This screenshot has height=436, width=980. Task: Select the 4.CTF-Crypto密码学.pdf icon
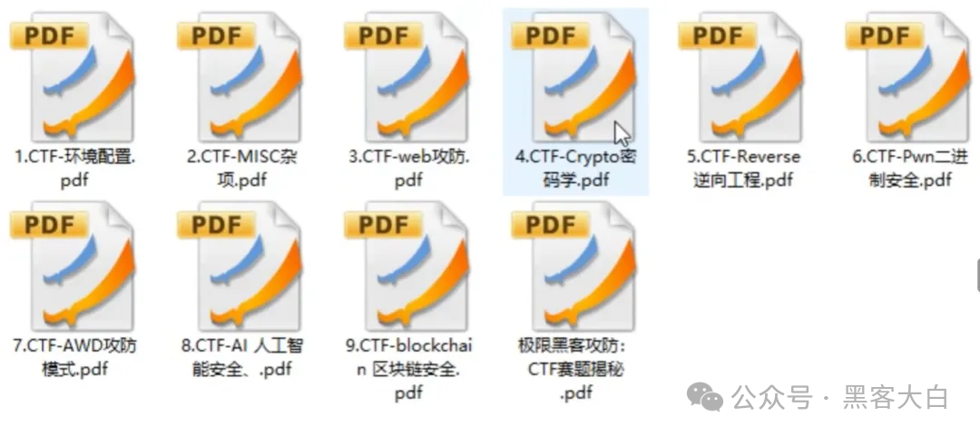[x=575, y=80]
